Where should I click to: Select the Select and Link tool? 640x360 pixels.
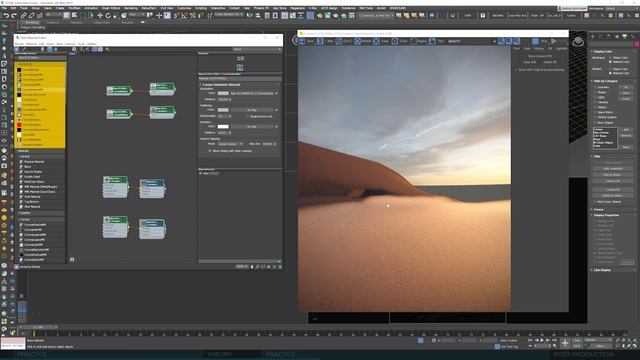coord(24,16)
